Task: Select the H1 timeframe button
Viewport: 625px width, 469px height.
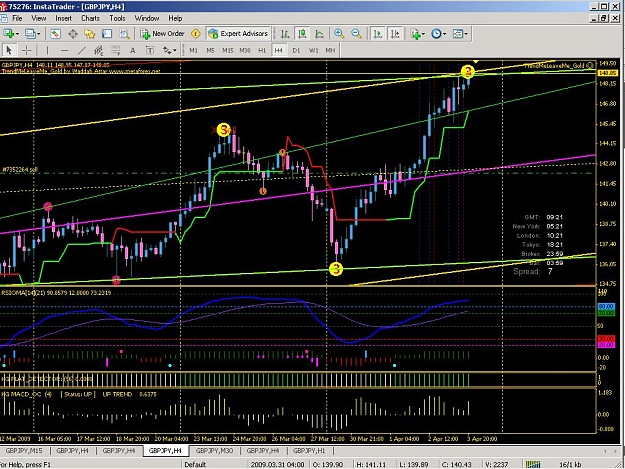Action: [262, 51]
